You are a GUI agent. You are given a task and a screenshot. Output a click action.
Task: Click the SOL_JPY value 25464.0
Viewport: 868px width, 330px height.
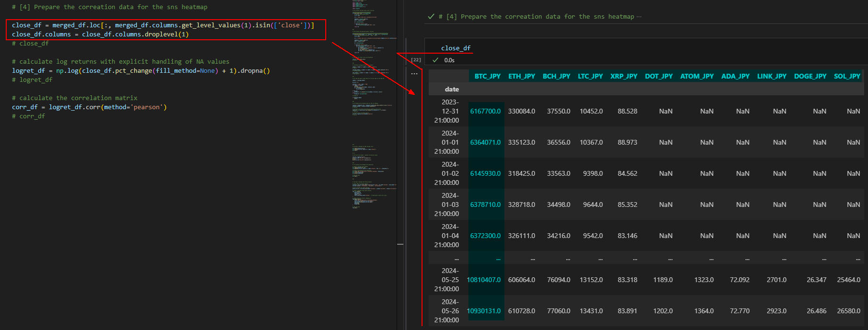(x=849, y=280)
